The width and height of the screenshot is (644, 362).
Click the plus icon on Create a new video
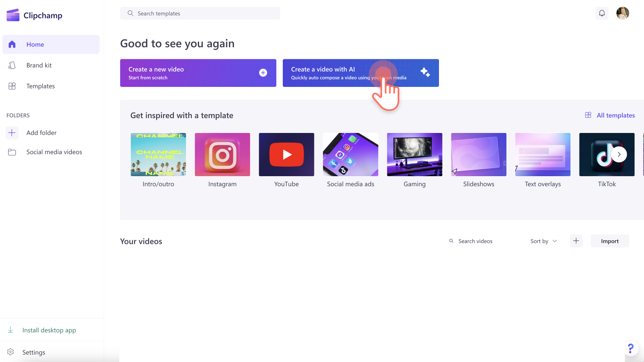[x=263, y=72]
